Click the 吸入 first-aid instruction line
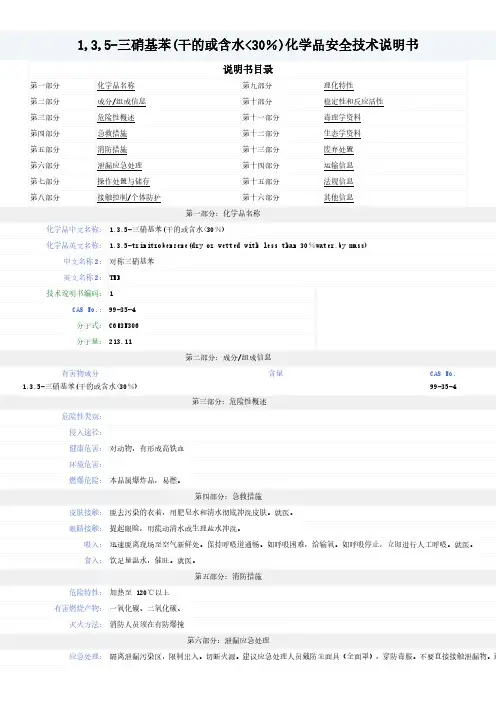This screenshot has height=702, width=496. 292,544
